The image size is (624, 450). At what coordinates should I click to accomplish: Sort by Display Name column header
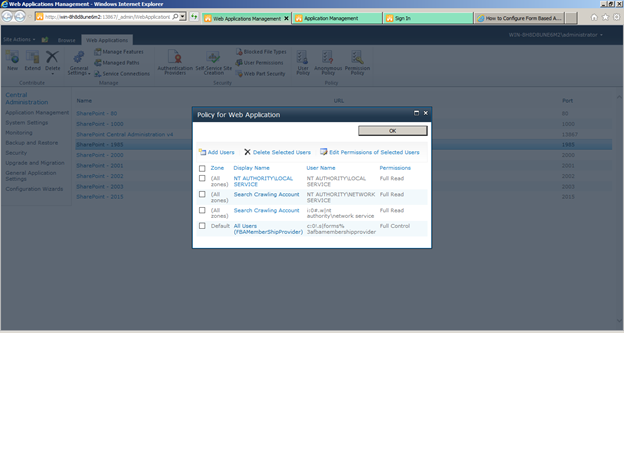click(252, 168)
